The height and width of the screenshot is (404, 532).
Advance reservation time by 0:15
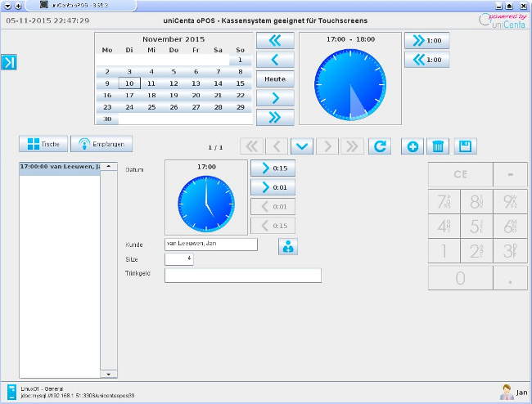(x=273, y=168)
